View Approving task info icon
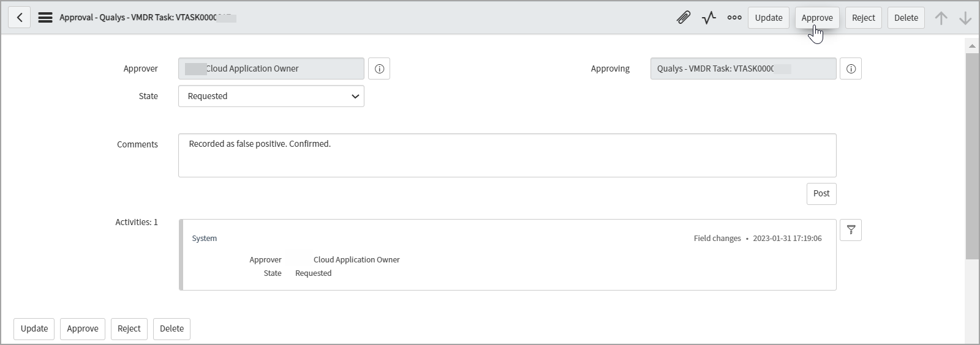This screenshot has height=345, width=980. click(x=851, y=69)
